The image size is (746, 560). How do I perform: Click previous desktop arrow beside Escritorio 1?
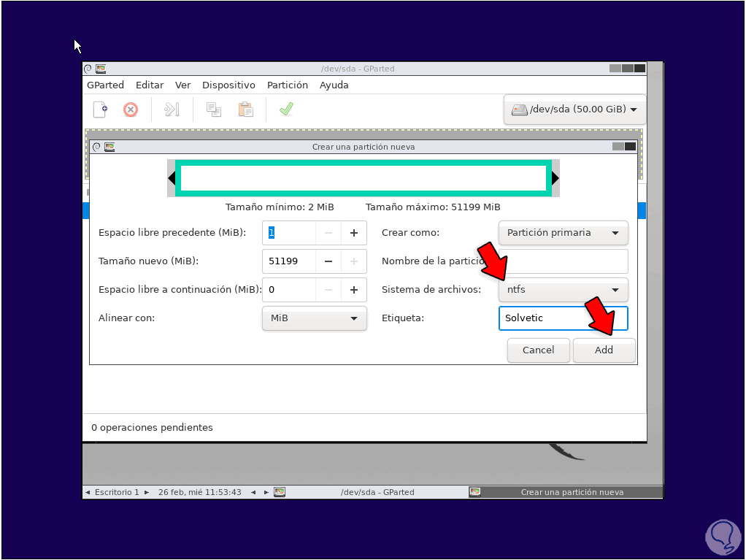[88, 492]
